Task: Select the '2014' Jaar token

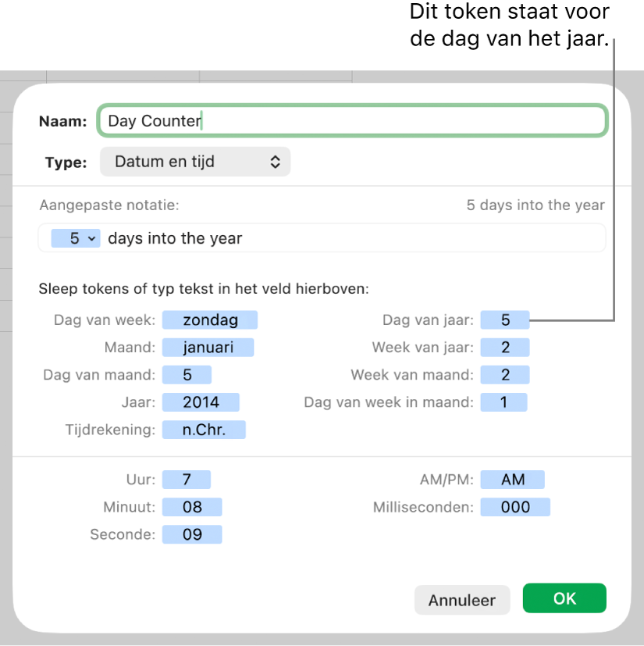Action: coord(201,402)
